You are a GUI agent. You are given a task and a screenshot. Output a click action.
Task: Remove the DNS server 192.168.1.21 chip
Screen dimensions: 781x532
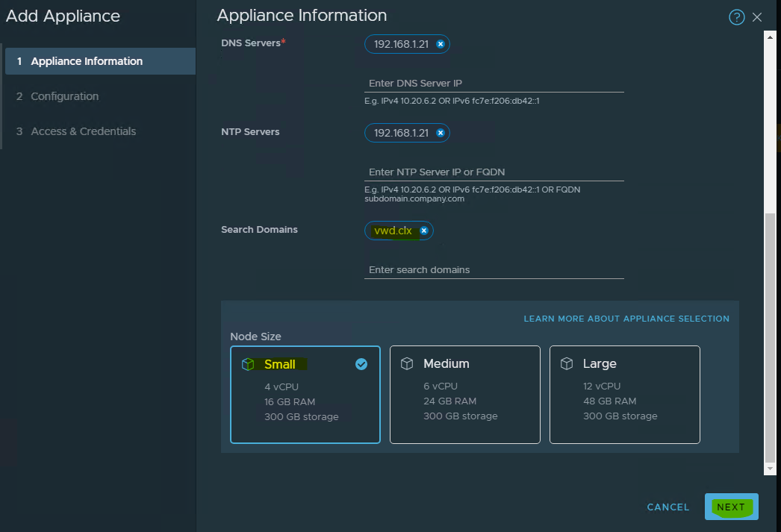pos(441,45)
